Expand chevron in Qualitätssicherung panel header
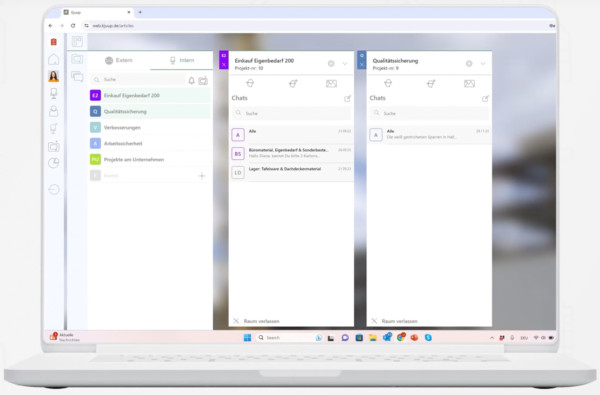 tap(483, 64)
